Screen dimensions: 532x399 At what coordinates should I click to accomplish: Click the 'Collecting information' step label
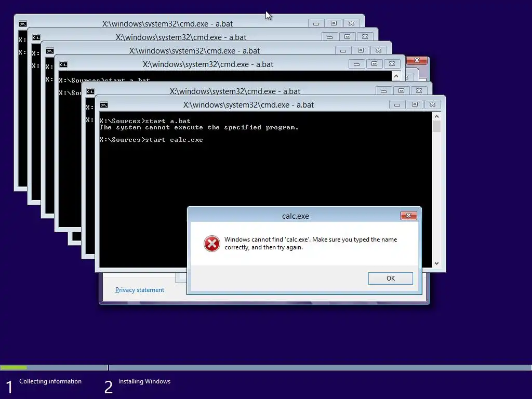50,381
